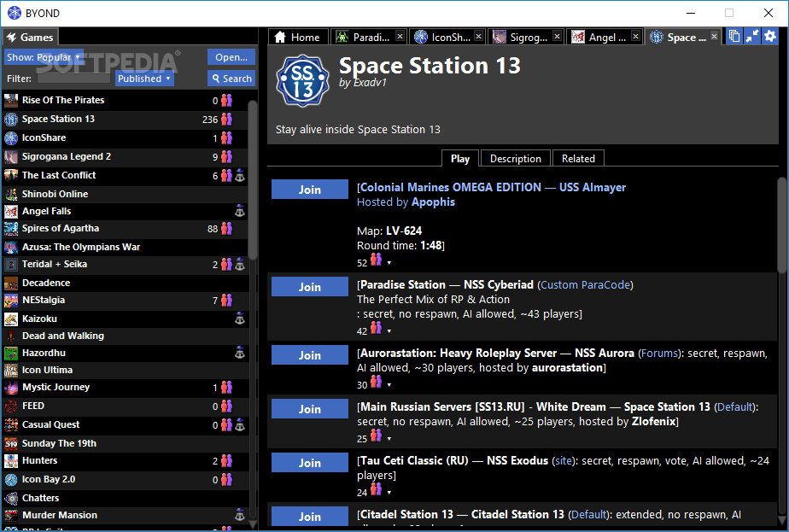The width and height of the screenshot is (789, 532).
Task: Open the Show: Popular dropdown
Action: click(x=44, y=57)
